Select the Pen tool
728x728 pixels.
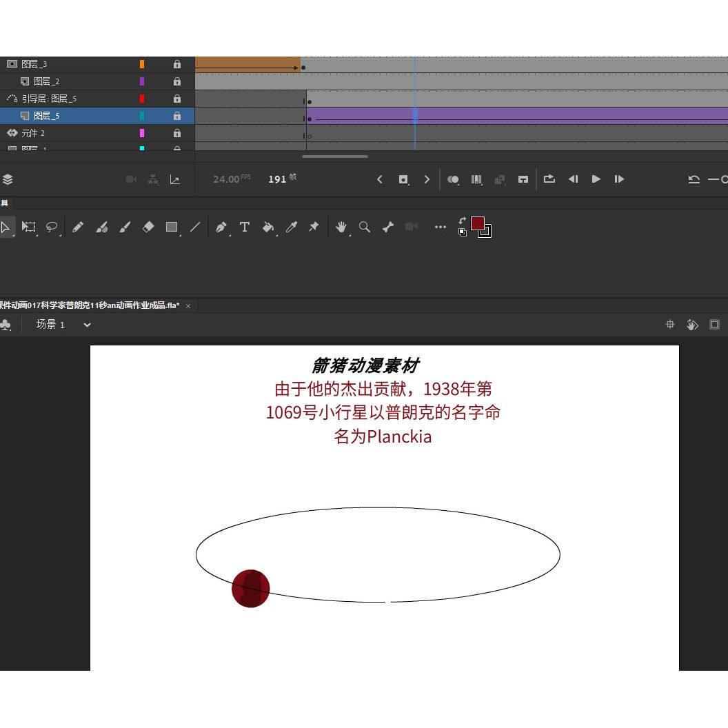(x=221, y=227)
